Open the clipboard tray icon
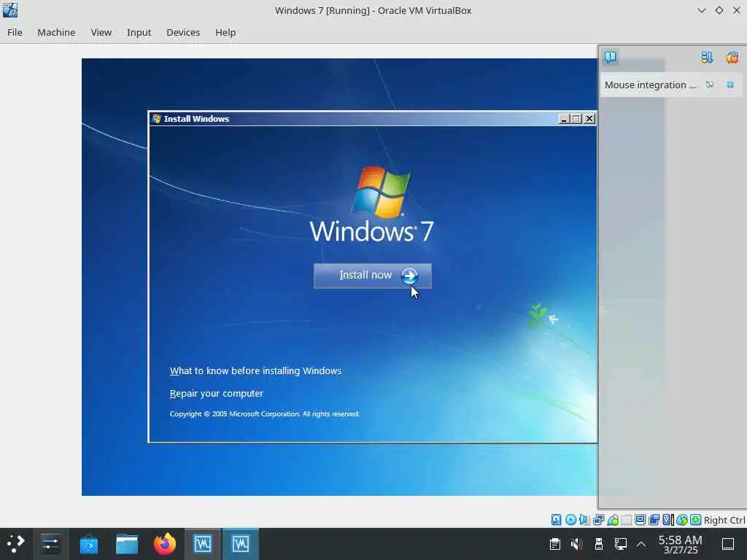Viewport: 747px width, 560px height. pyautogui.click(x=554, y=544)
